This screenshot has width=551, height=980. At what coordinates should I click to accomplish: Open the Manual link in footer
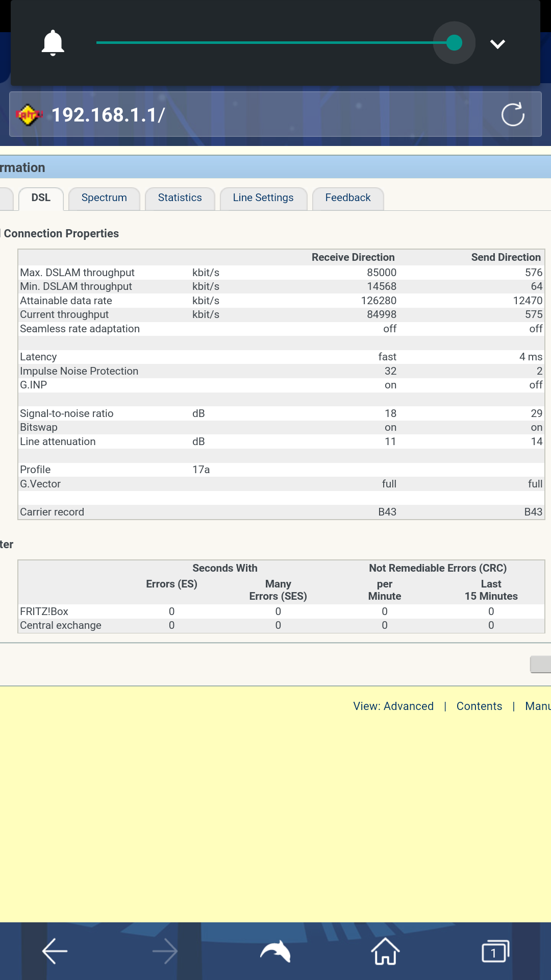(x=537, y=706)
